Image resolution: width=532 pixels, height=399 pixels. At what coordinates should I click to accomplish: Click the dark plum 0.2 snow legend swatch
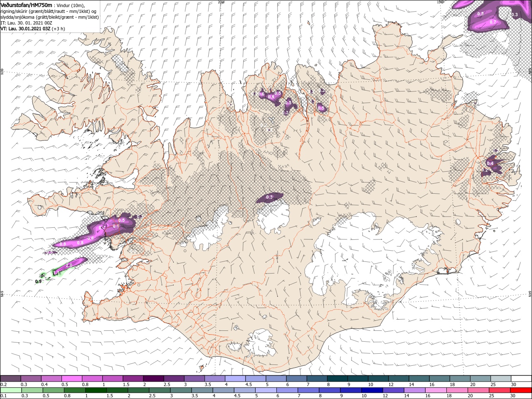(x=11, y=379)
